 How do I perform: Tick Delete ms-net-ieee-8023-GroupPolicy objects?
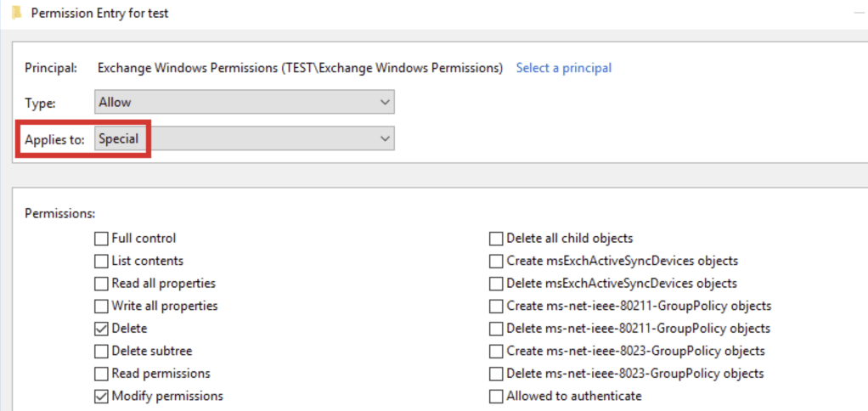point(496,374)
